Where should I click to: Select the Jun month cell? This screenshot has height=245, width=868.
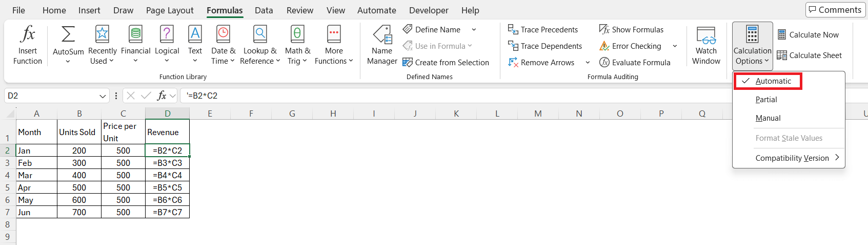coord(36,212)
